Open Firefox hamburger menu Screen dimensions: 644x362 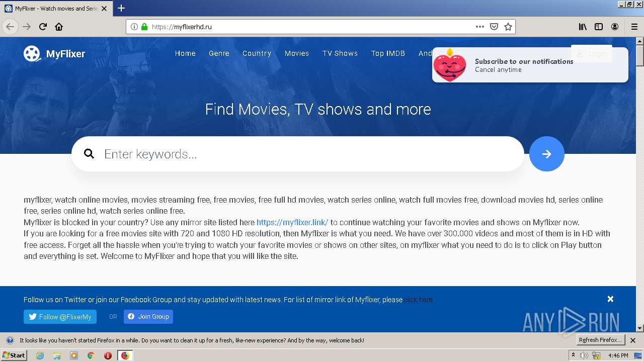(634, 27)
